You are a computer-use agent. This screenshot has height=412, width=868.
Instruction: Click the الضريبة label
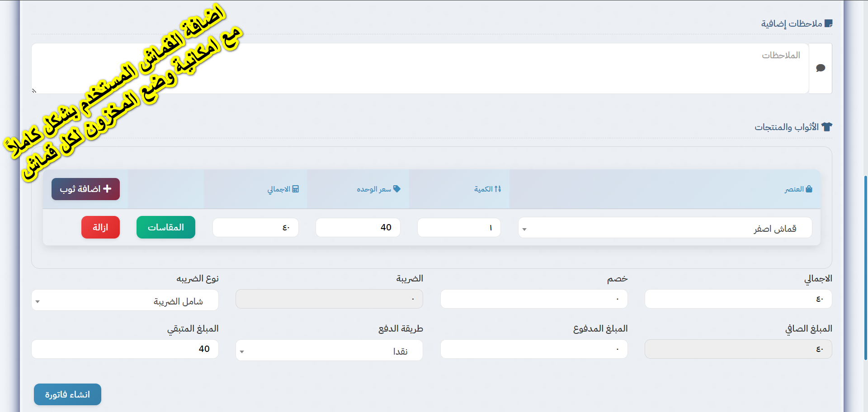coord(410,279)
